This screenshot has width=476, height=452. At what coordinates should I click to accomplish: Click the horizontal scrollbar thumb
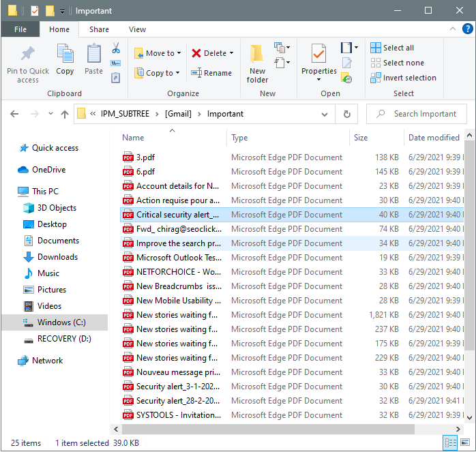268,430
